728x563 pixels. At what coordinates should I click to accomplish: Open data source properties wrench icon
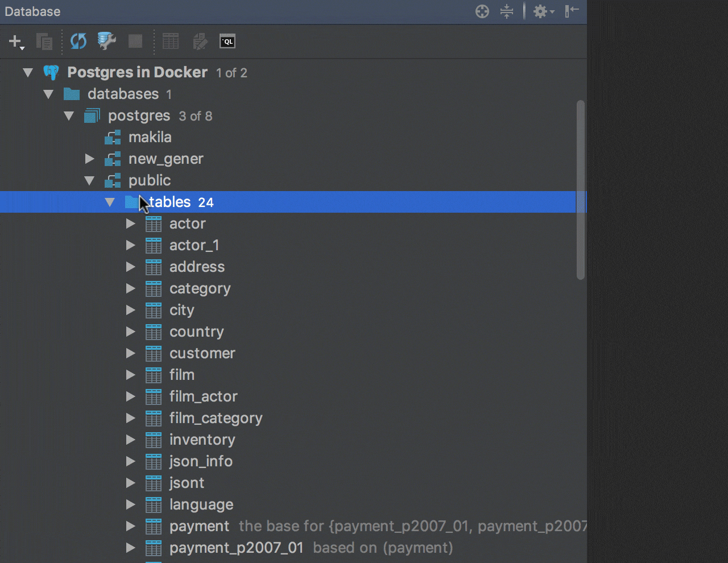(106, 41)
